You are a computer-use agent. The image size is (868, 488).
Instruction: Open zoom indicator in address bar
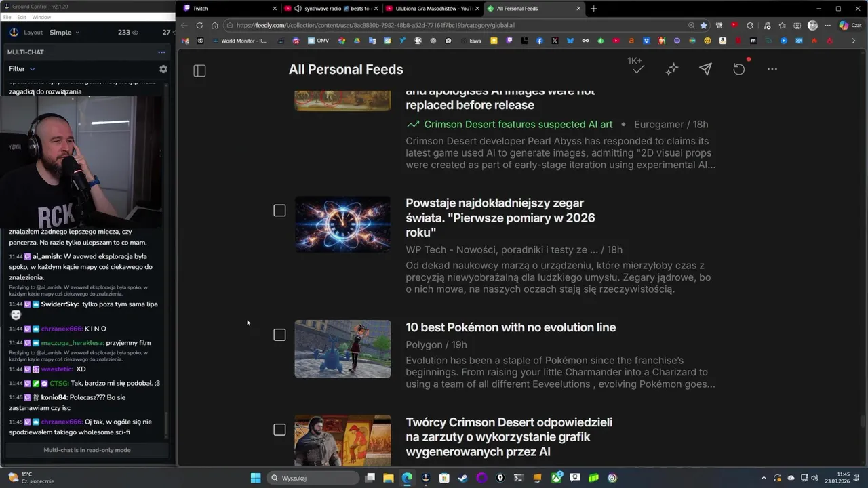tap(691, 25)
